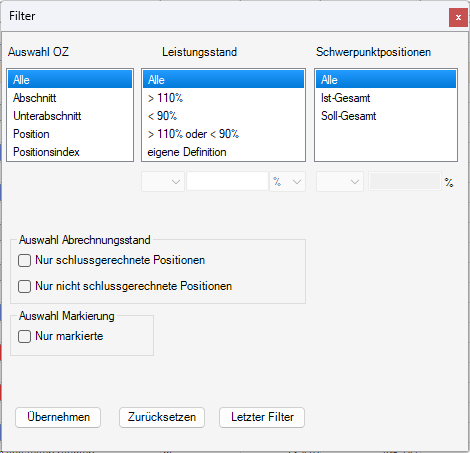Click the Schwerpunktpositionen percent input field
This screenshot has width=470, height=453.
405,182
